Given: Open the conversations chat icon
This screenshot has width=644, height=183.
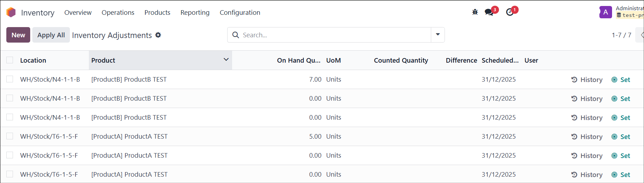Looking at the screenshot, I should point(489,12).
